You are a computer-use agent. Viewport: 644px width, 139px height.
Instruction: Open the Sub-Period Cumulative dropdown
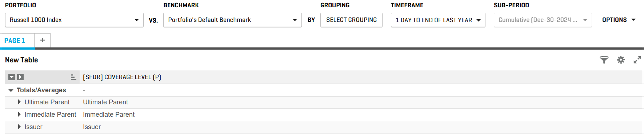tap(543, 20)
